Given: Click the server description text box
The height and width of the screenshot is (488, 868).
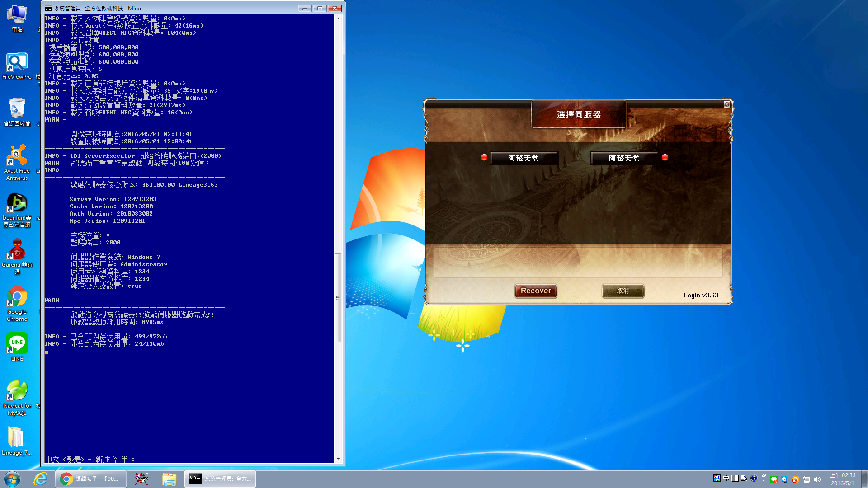Looking at the screenshot, I should coord(578,262).
